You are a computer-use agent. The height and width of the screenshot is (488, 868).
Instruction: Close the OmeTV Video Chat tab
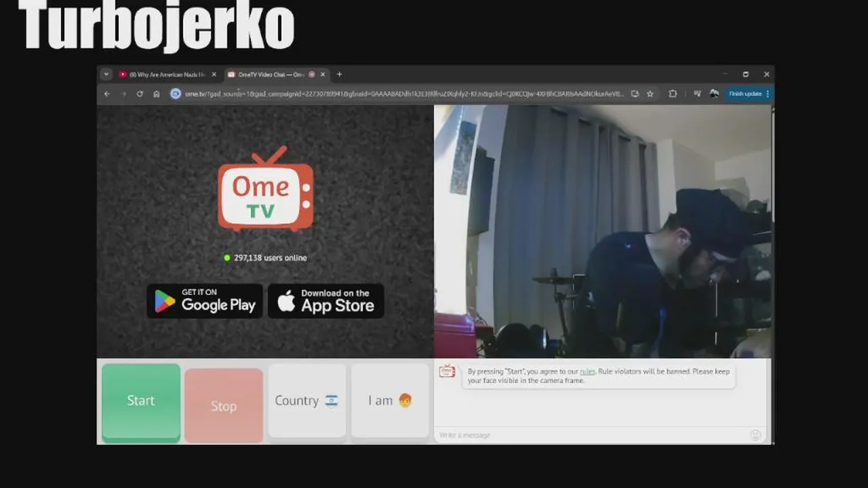[323, 75]
